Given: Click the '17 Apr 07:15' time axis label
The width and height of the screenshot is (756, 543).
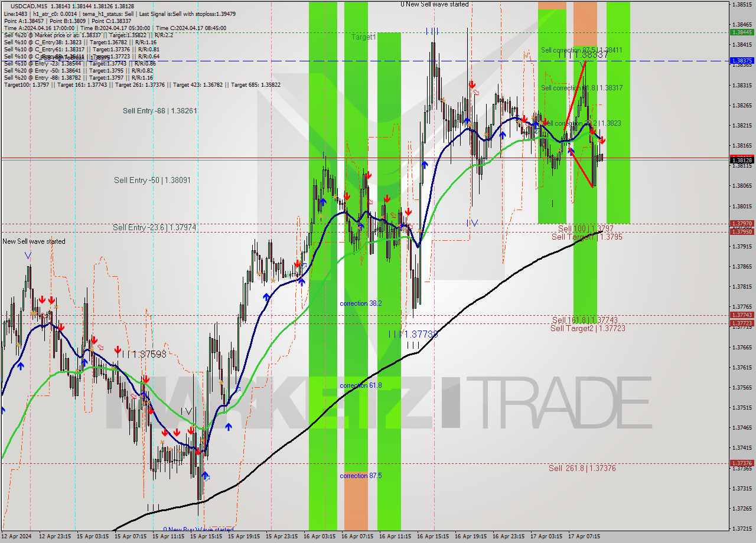Looking at the screenshot, I should (x=584, y=537).
